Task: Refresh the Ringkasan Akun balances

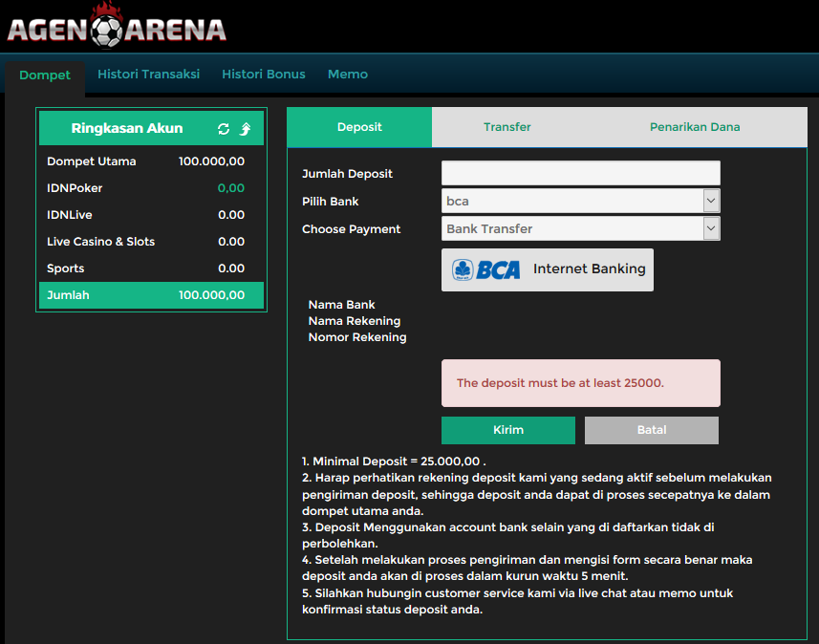Action: 224,129
